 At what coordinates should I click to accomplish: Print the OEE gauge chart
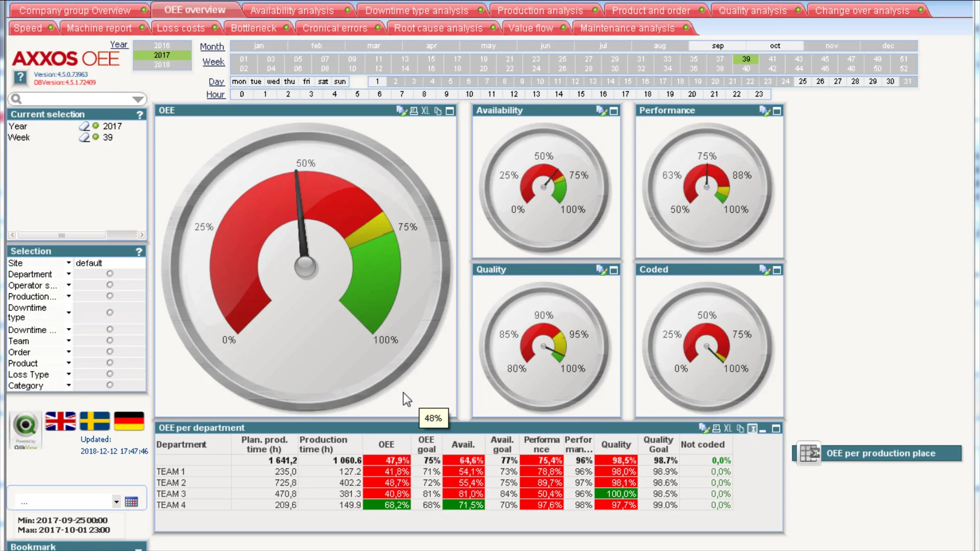[414, 111]
